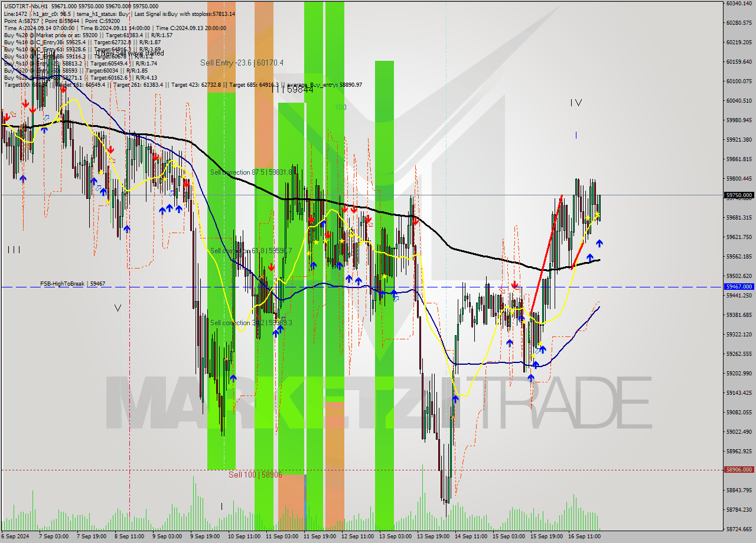Image resolution: width=756 pixels, height=543 pixels.
Task: Click the '11 Sep 03:00' time label
Action: (282, 537)
